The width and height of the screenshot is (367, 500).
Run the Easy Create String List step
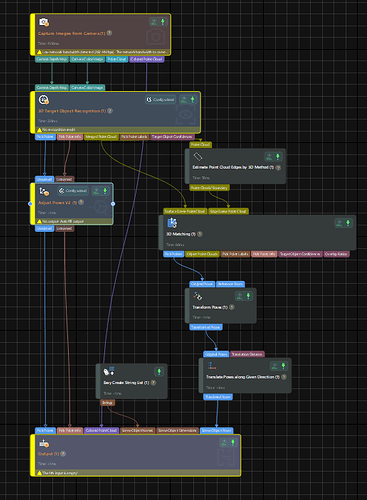pyautogui.click(x=159, y=371)
